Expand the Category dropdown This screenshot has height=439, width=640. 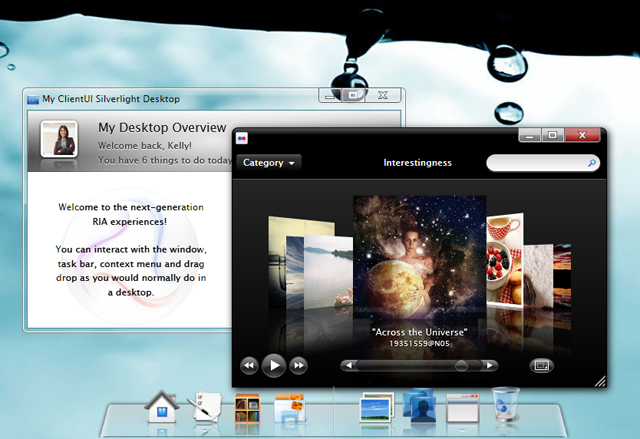(269, 163)
